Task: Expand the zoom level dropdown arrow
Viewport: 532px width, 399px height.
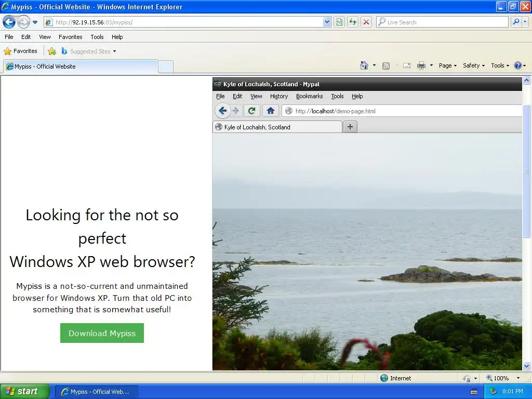Action: point(518,378)
